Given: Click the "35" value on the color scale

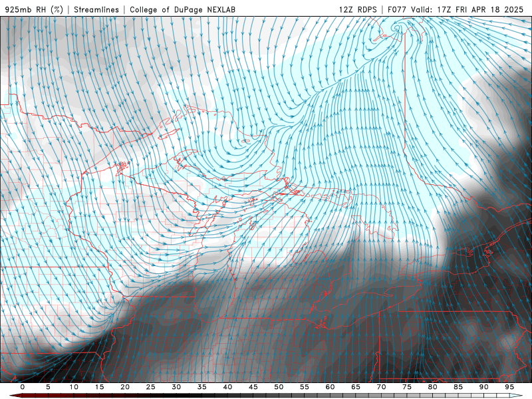Looking at the screenshot, I should tap(202, 387).
